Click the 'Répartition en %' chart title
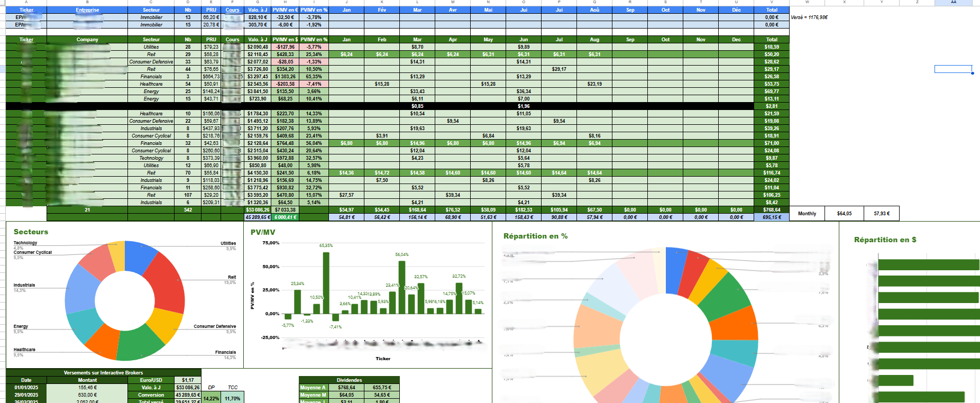The width and height of the screenshot is (980, 403). (535, 236)
